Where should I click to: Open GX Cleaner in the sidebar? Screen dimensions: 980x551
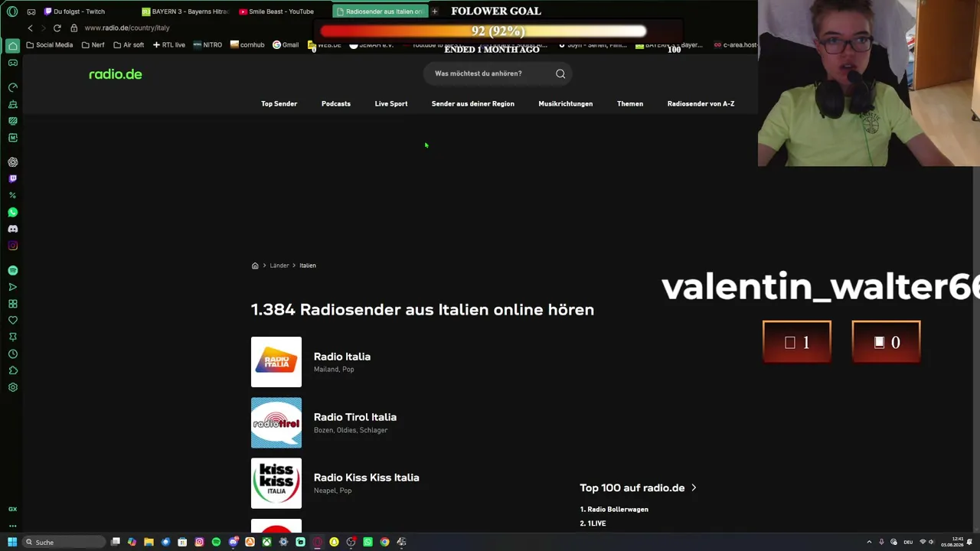(x=13, y=104)
